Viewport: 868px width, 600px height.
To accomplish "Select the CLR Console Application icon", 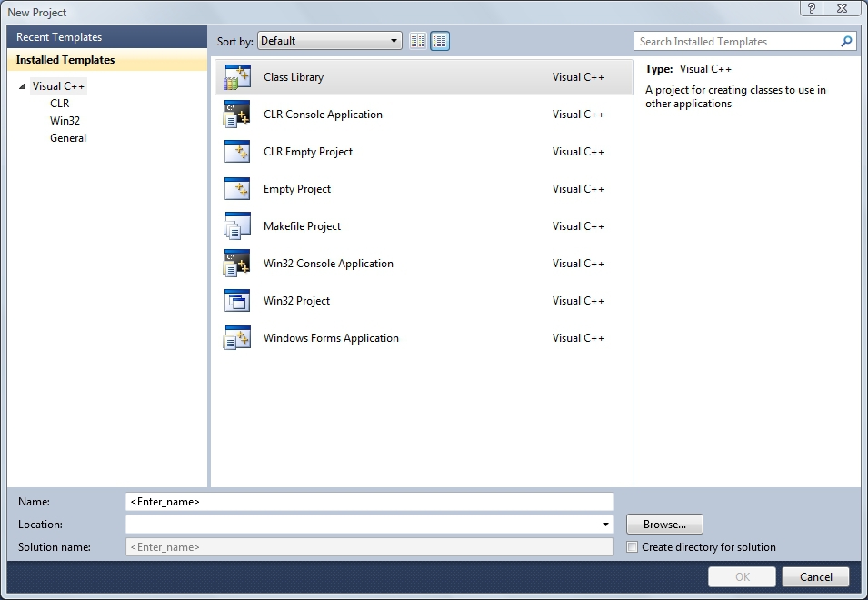I will coord(237,115).
